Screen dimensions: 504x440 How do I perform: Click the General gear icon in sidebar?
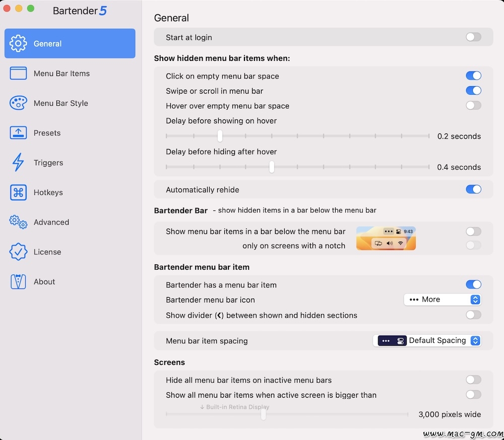(x=18, y=43)
